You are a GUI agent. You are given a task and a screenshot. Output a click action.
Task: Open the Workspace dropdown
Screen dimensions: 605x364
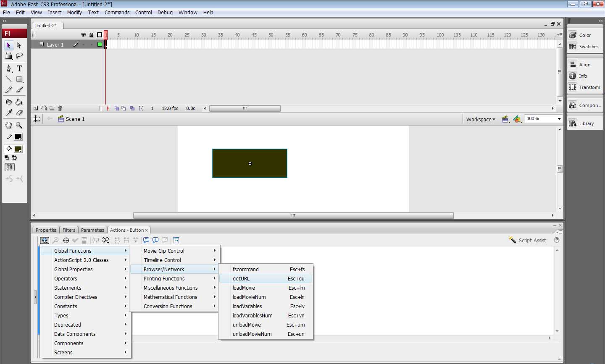point(481,119)
